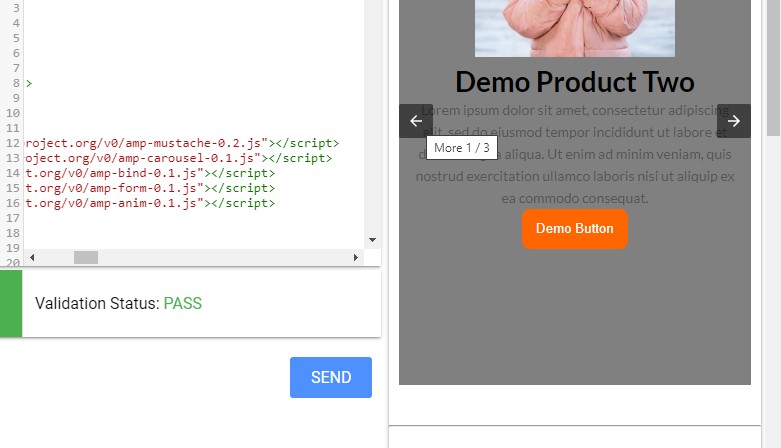Click the green validation status indicator
The image size is (781, 448).
[11, 303]
